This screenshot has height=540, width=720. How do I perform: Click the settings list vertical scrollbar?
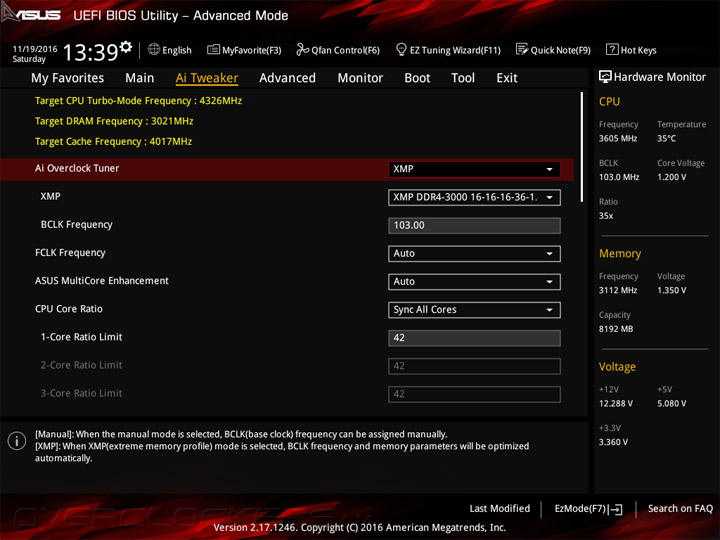tap(582, 147)
